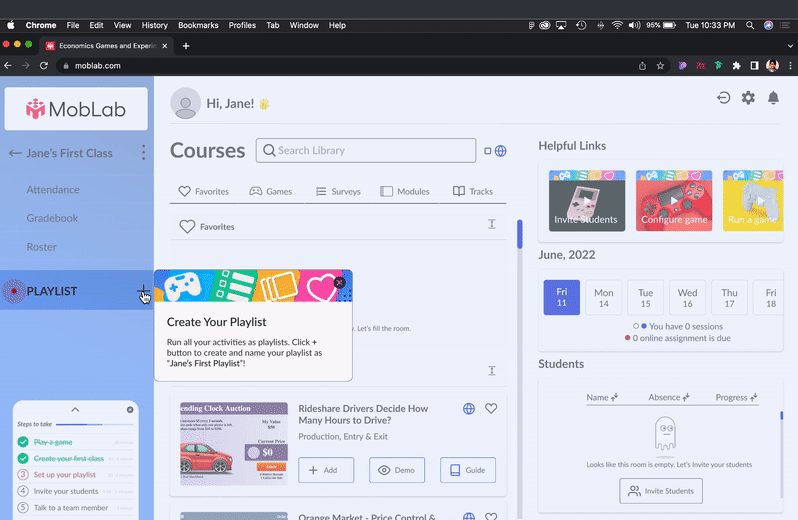The image size is (798, 520).
Task: Switch to the Modules tab
Action: [405, 191]
